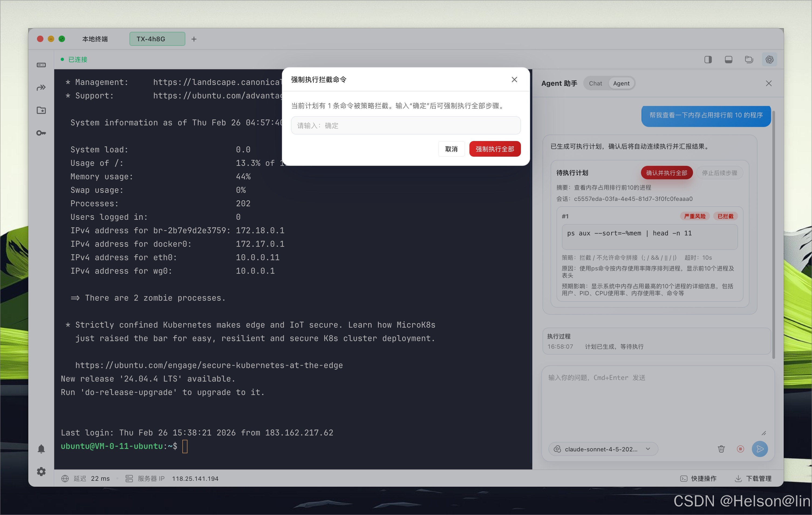Click the notification bell icon
The width and height of the screenshot is (812, 515).
41,449
